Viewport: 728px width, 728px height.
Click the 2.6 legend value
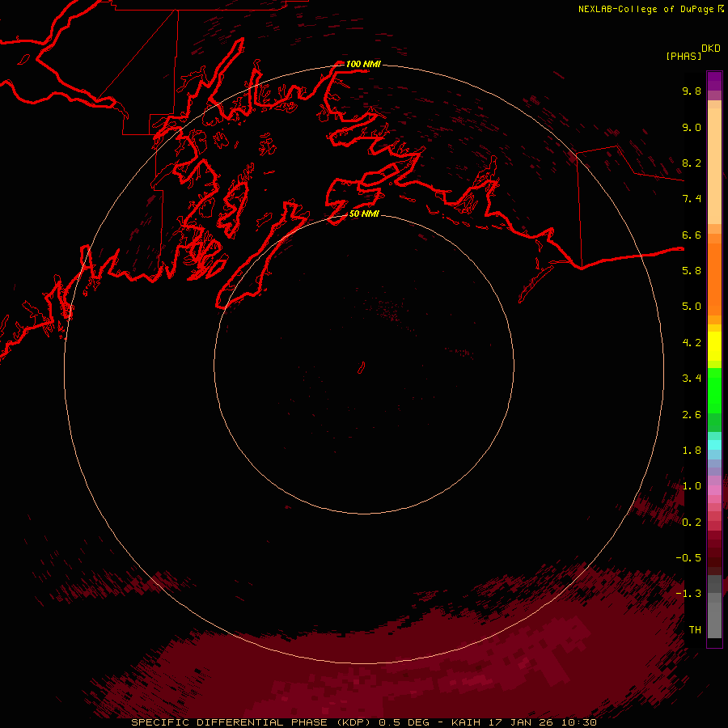[x=692, y=415]
